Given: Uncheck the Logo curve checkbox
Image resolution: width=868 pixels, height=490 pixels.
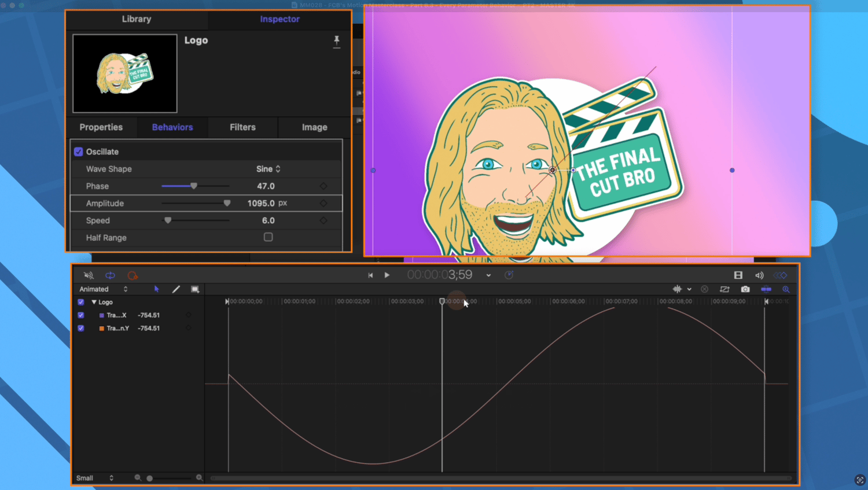Looking at the screenshot, I should point(81,302).
